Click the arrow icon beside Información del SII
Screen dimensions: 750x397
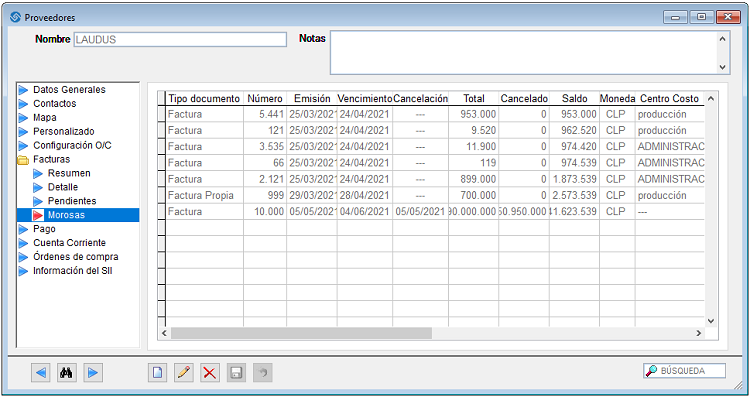[23, 271]
